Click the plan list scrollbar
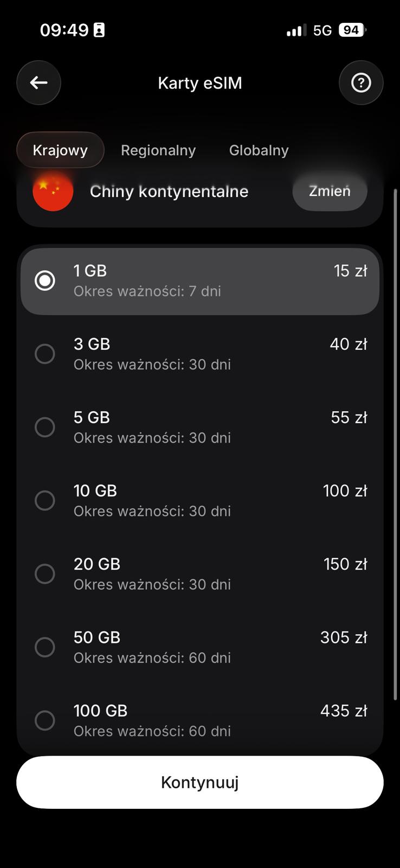This screenshot has height=868, width=400. pyautogui.click(x=395, y=445)
